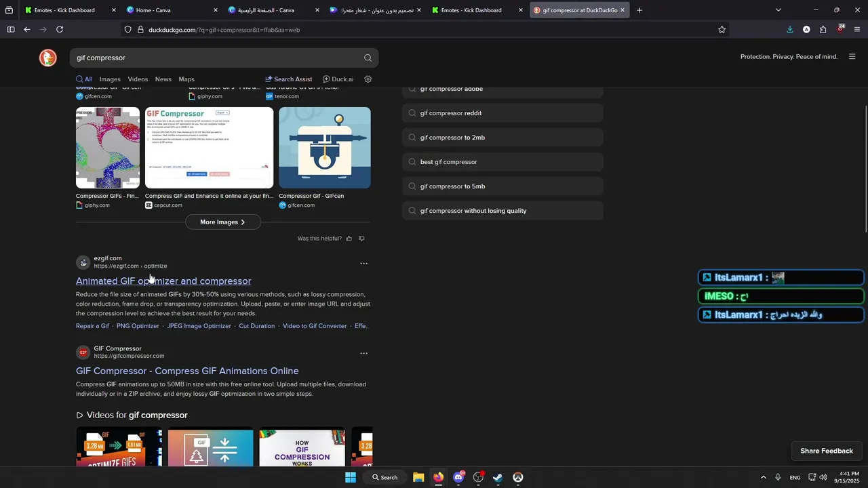Open DuckDuckGo search settings gear

pyautogui.click(x=368, y=79)
